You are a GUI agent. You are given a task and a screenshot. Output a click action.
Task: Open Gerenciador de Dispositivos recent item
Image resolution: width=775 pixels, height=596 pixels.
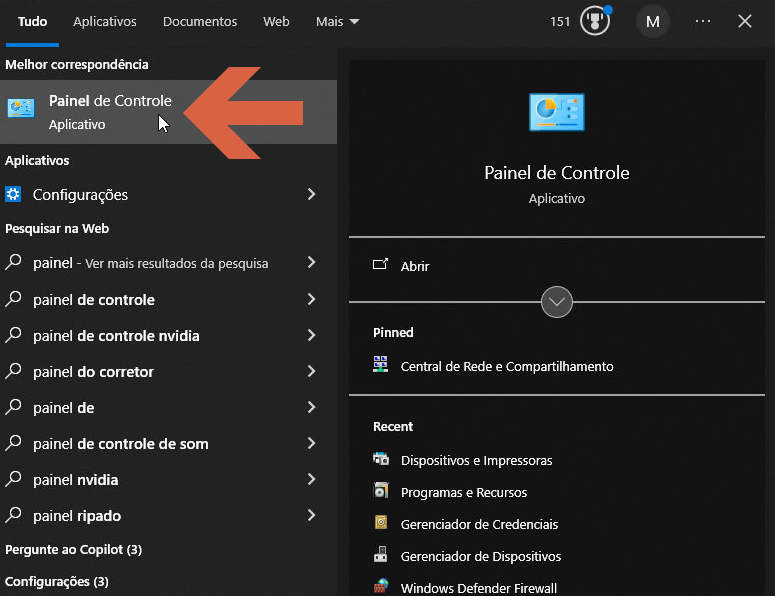point(481,556)
